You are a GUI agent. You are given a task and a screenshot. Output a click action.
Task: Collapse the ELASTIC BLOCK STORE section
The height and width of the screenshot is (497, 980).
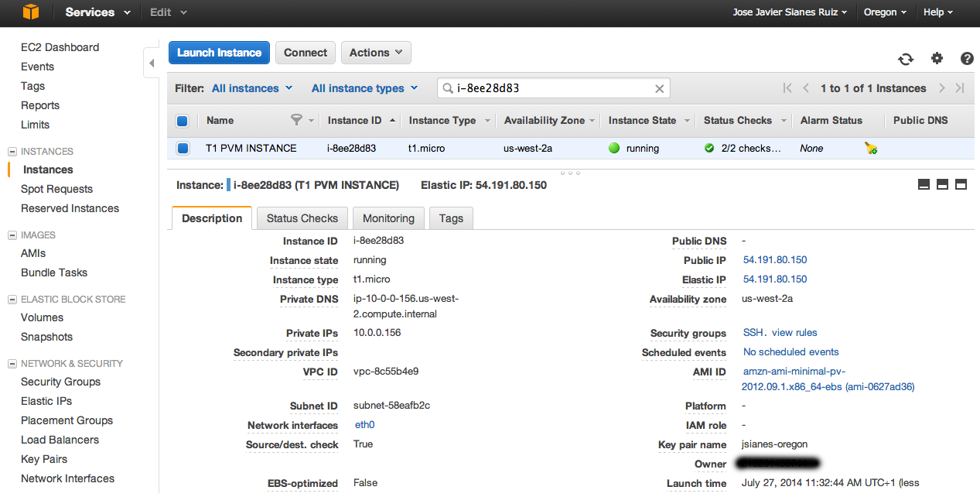pyautogui.click(x=12, y=300)
